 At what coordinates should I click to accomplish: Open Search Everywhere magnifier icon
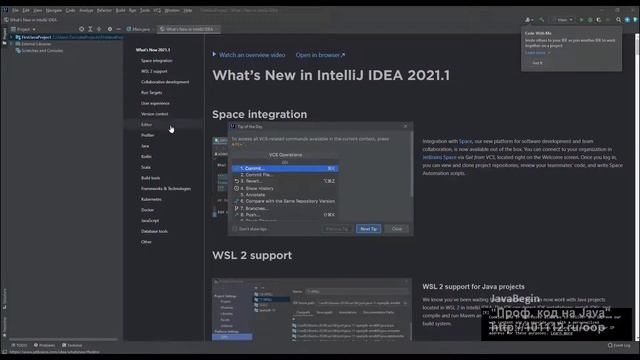(618, 20)
